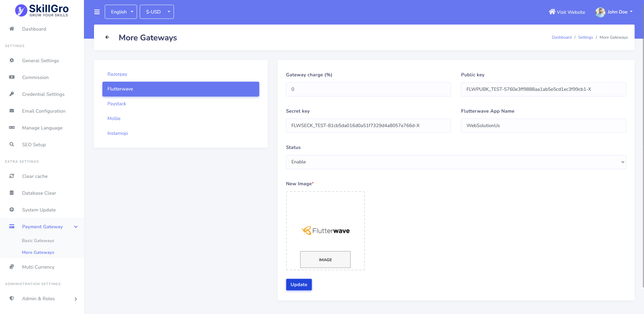Toggle the hamburger sidebar menu icon
Image resolution: width=644 pixels, height=314 pixels.
point(97,12)
